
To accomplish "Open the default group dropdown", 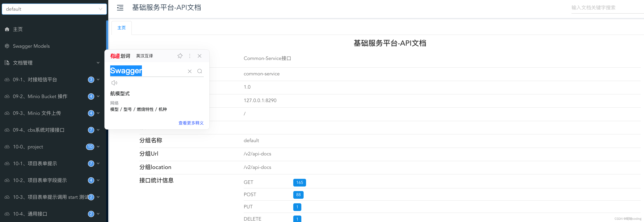I will [x=54, y=9].
